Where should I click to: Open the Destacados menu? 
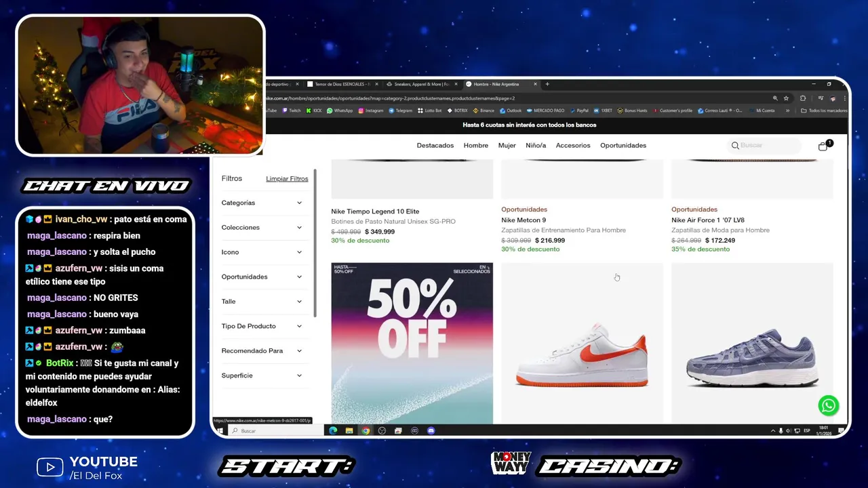tap(435, 146)
